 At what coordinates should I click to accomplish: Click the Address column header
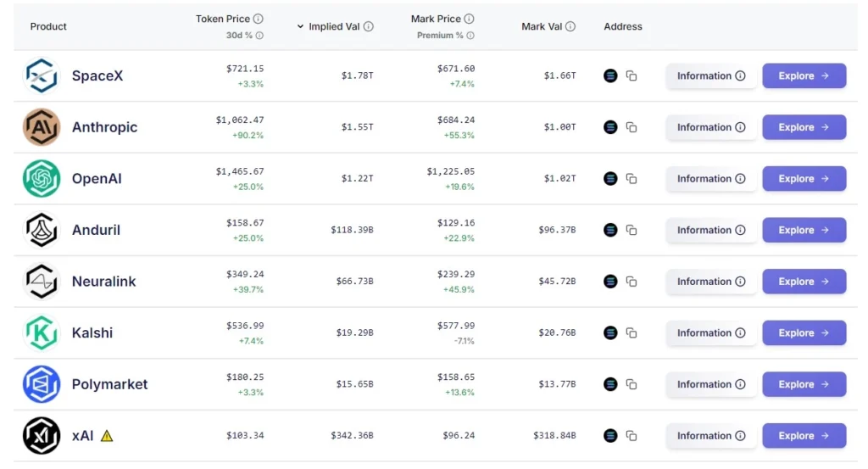pos(623,26)
